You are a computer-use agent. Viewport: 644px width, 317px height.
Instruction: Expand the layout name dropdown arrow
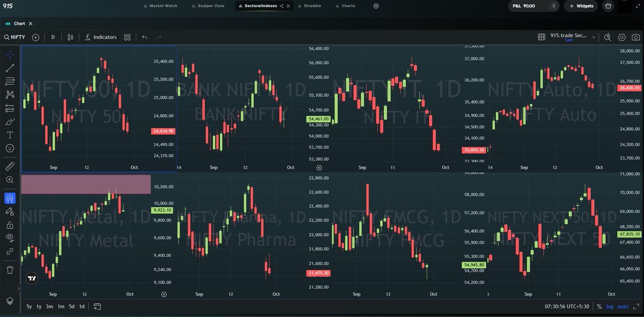tap(594, 38)
